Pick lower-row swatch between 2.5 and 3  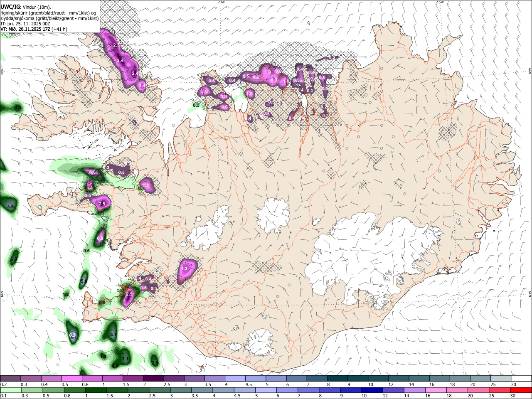point(160,390)
